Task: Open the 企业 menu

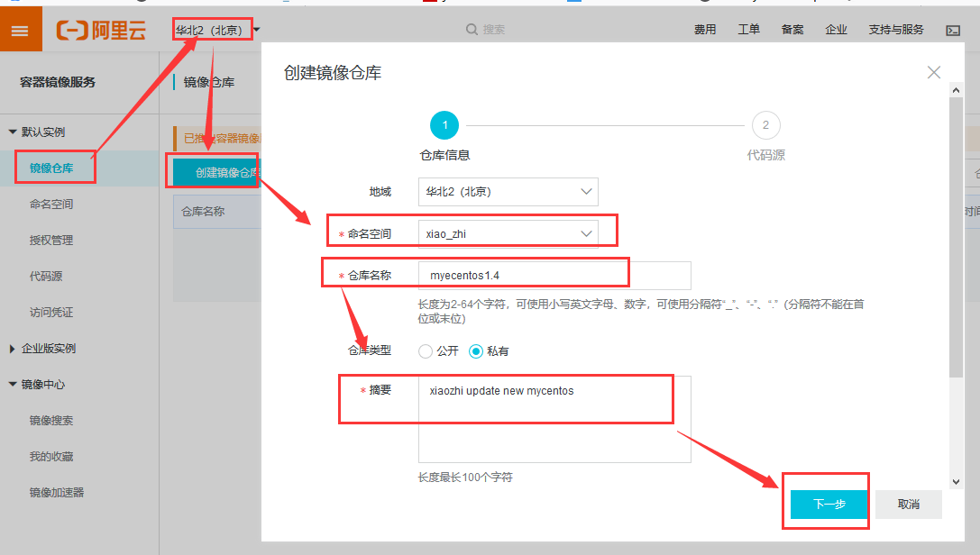Action: (x=837, y=30)
